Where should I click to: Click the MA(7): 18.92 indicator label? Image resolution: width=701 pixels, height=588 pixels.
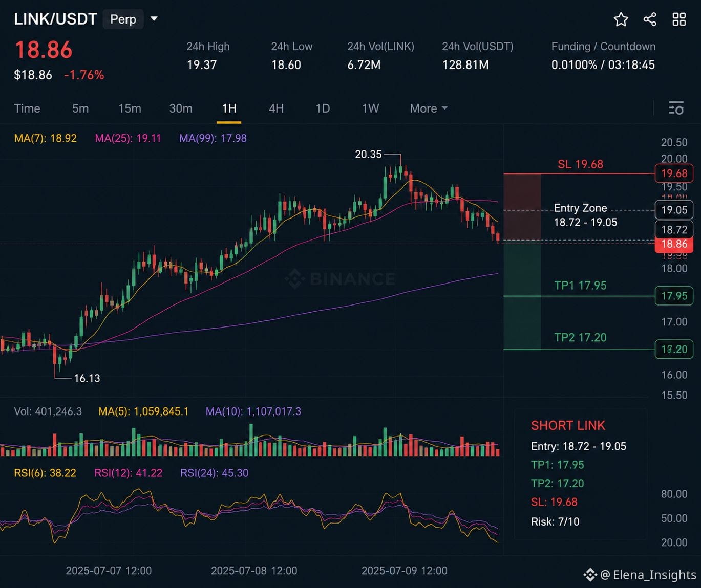(x=46, y=138)
